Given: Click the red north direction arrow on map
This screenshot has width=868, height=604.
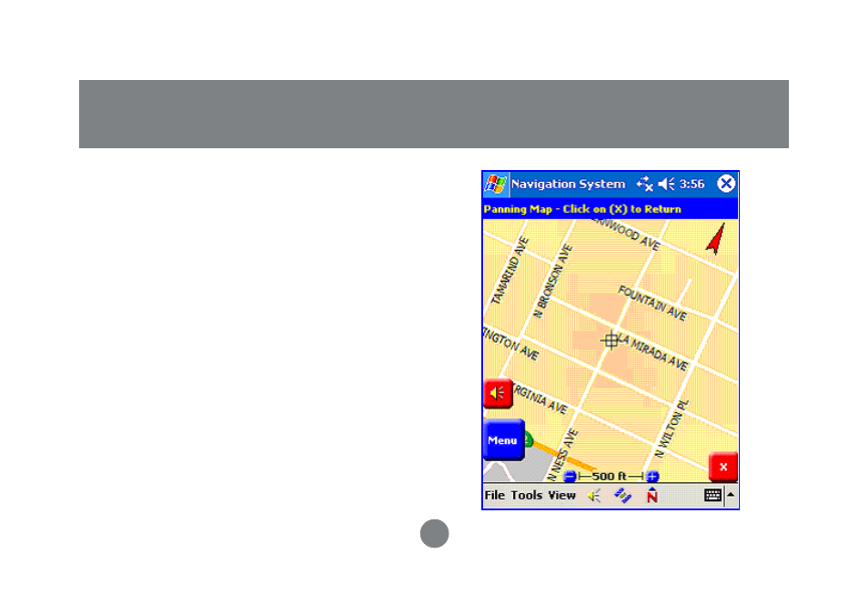Looking at the screenshot, I should coord(716,238).
